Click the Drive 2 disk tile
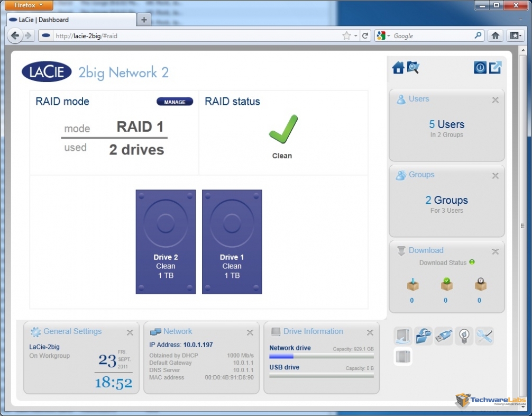Viewport: 532px width, 416px height. pyautogui.click(x=166, y=242)
